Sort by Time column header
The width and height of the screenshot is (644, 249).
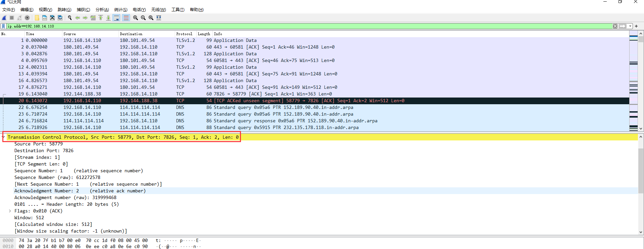click(44, 34)
